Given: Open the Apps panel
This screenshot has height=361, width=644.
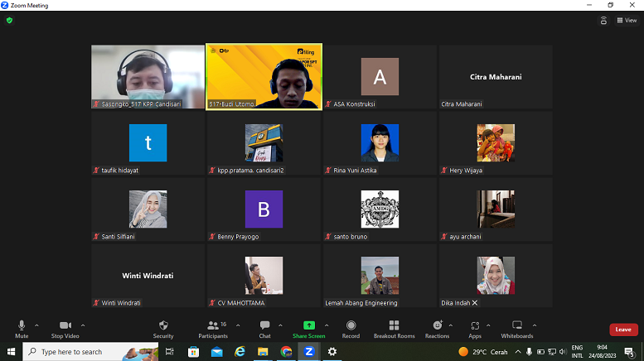Looking at the screenshot, I should click(x=475, y=326).
